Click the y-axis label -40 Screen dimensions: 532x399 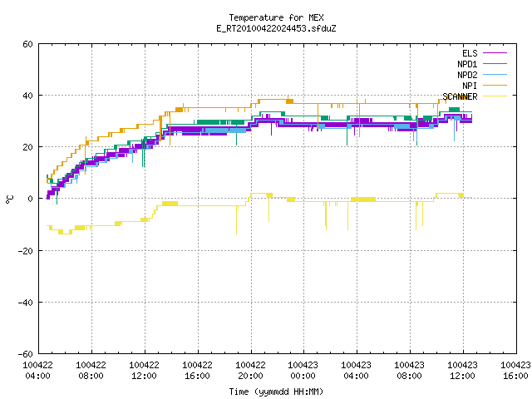pos(26,303)
